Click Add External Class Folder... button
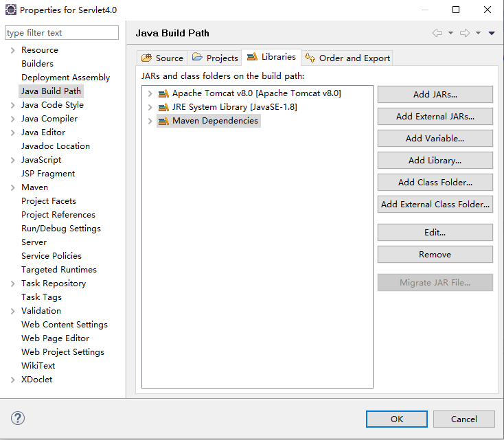Viewport: 504px width, 440px height. pos(435,204)
